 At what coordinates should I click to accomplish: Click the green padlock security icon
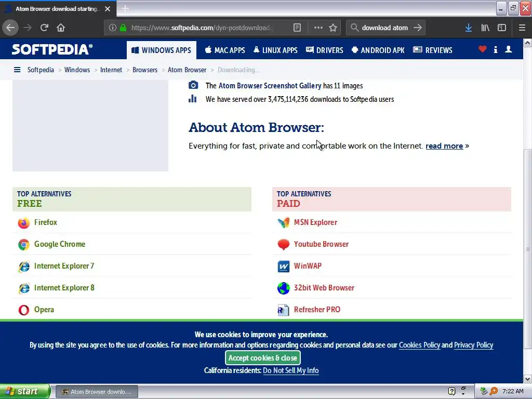(x=123, y=28)
